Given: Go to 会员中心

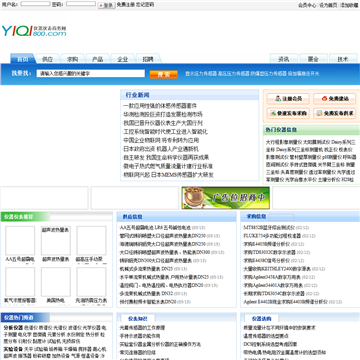Looking at the screenshot, I should 307,5.
